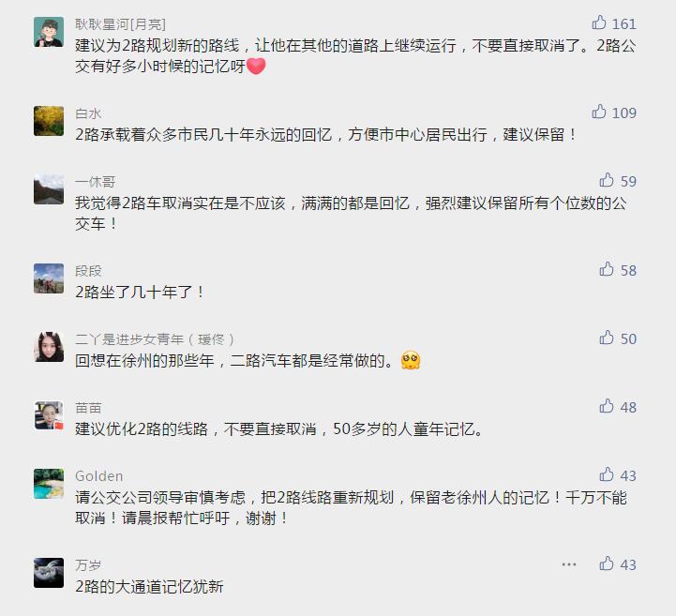Open more options on 万岁's comment
Viewport: 676px width, 616px height.
pos(569,564)
